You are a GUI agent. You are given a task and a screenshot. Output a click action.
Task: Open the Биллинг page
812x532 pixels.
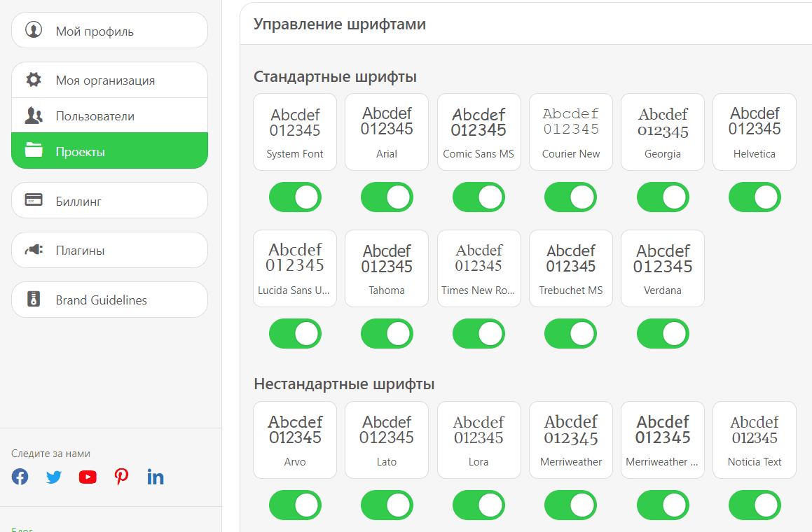point(109,201)
